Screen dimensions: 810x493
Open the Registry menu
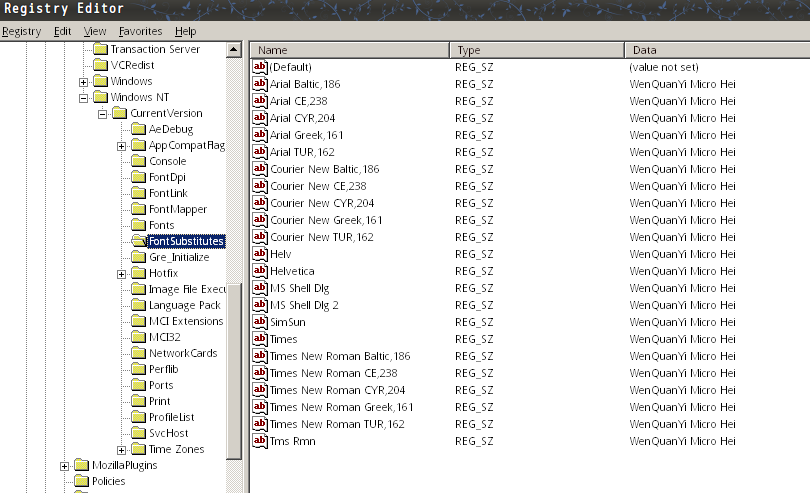(21, 32)
